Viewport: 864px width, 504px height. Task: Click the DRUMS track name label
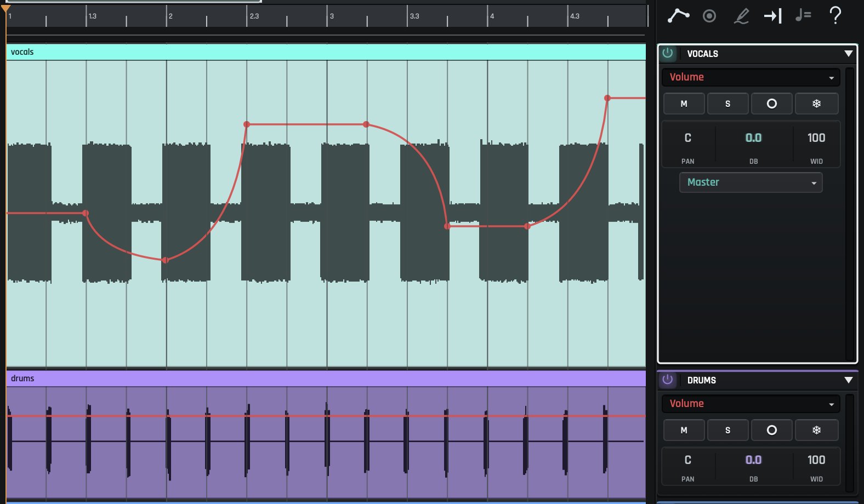click(x=702, y=380)
